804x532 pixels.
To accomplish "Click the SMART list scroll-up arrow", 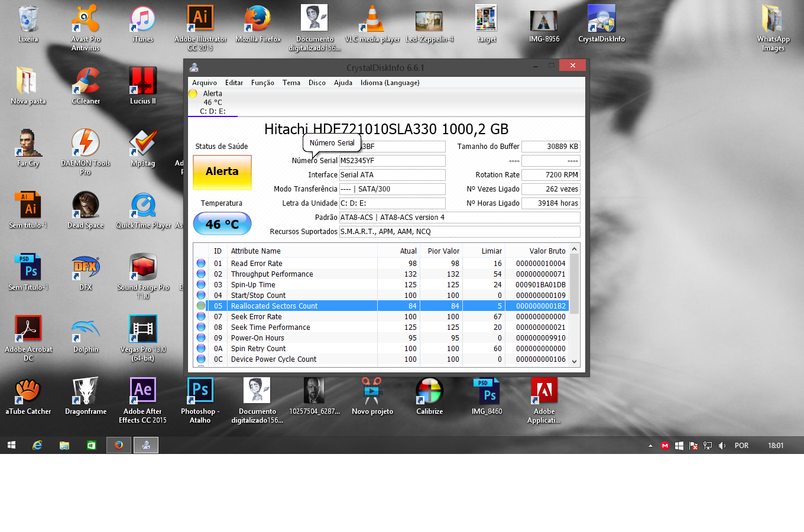I will pyautogui.click(x=574, y=250).
